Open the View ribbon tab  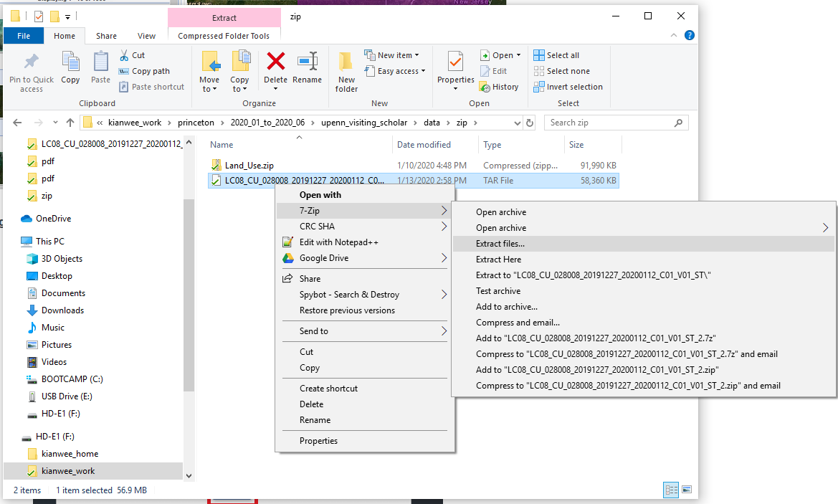146,36
